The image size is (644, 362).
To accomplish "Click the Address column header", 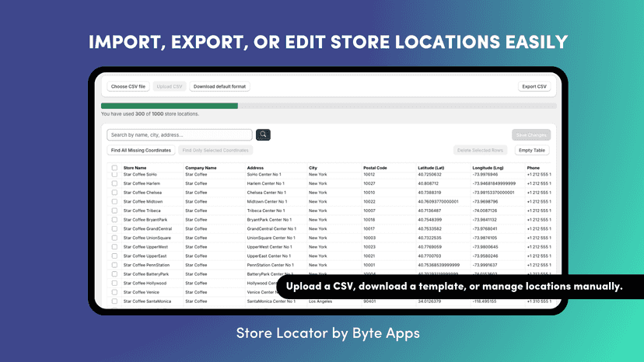I will [x=255, y=168].
